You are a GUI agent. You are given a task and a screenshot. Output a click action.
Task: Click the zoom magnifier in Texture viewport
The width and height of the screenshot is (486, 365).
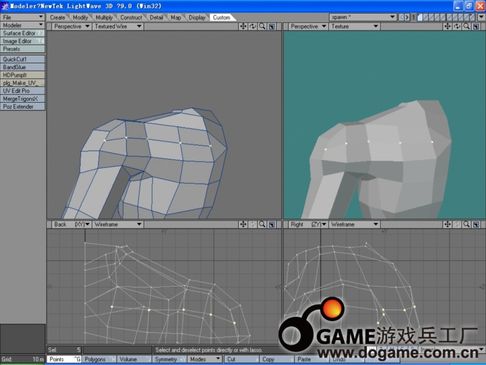pos(467,26)
